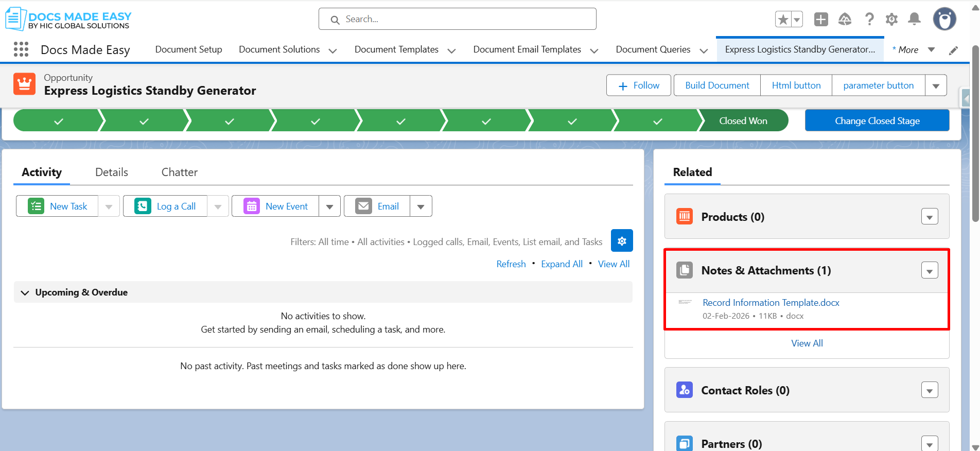Open the App Launcher grid icon

coord(21,49)
